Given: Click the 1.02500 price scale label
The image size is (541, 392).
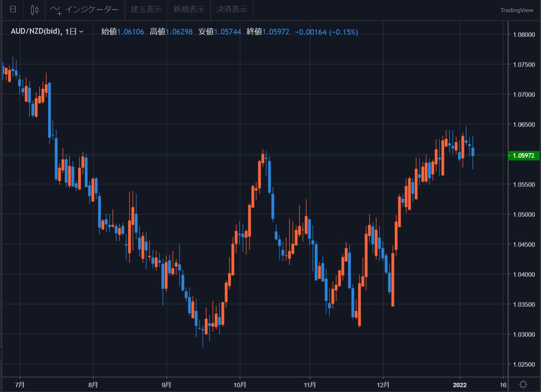Looking at the screenshot, I should [524, 364].
